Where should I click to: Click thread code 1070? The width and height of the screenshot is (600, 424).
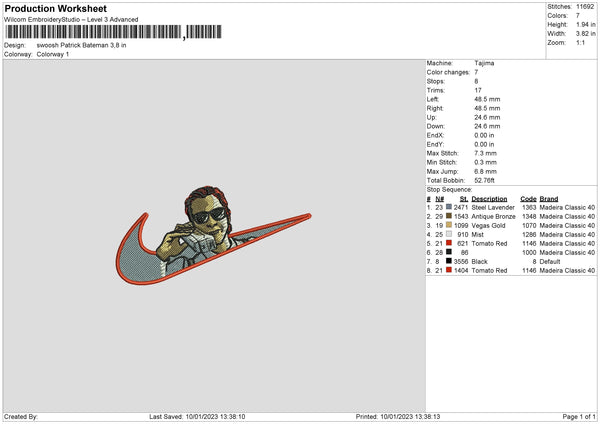pyautogui.click(x=529, y=226)
